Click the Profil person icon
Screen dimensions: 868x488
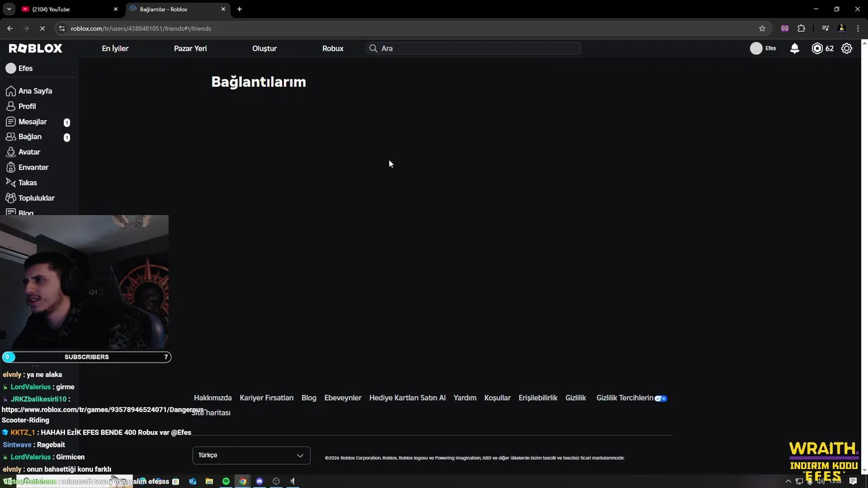click(11, 106)
